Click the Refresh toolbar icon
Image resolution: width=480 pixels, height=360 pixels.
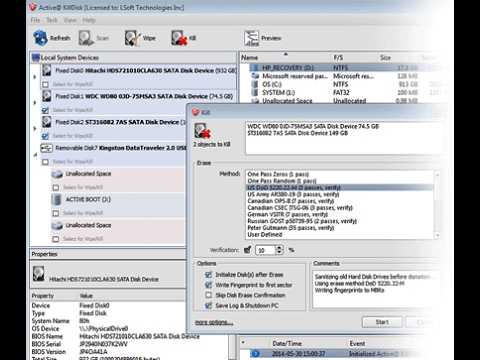tap(40, 38)
